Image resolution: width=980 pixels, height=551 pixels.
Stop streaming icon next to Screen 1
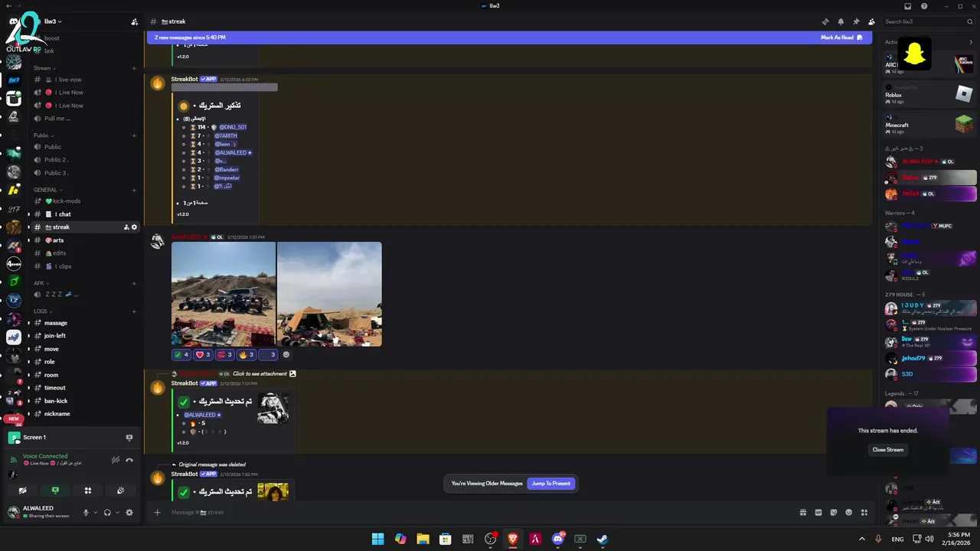tap(129, 438)
